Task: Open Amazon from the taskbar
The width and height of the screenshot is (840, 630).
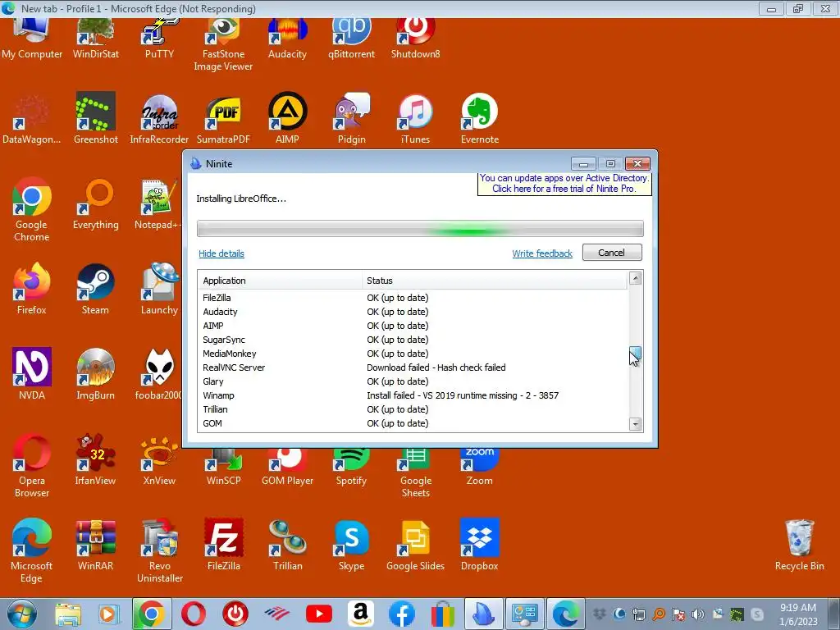Action: [361, 614]
